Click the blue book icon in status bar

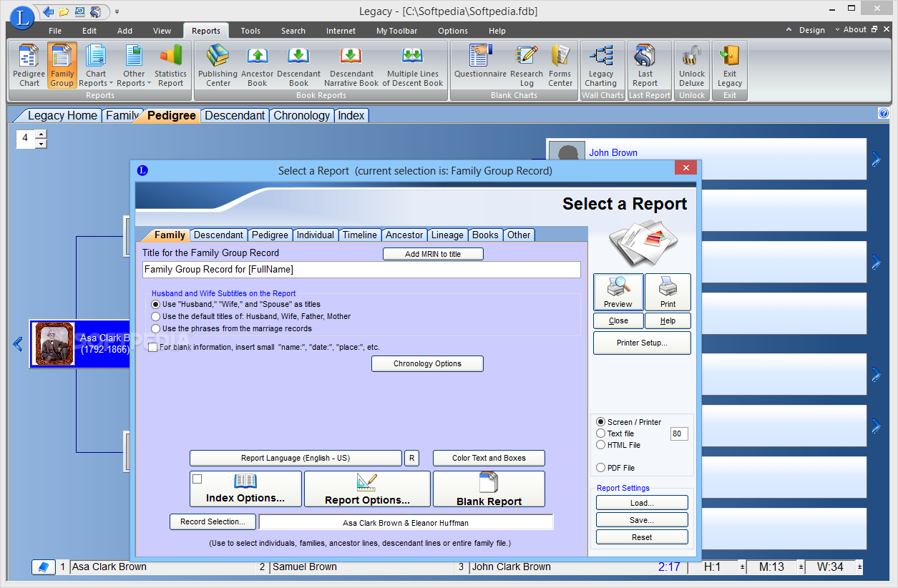(44, 567)
